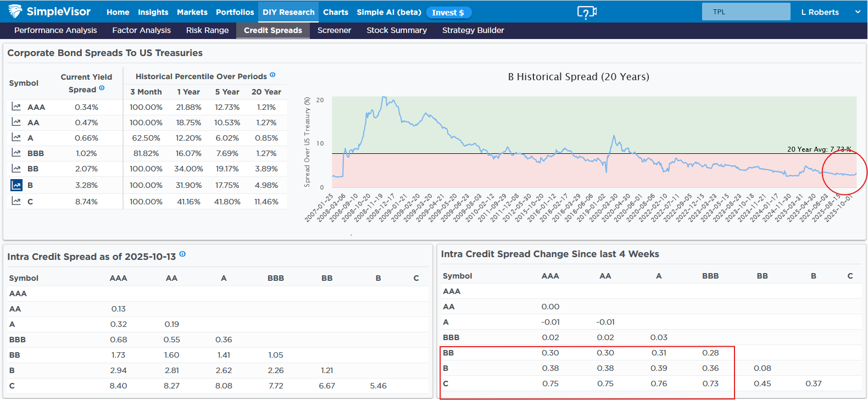This screenshot has height=400, width=868.
Task: Go to the Factor Analysis tab
Action: [141, 30]
